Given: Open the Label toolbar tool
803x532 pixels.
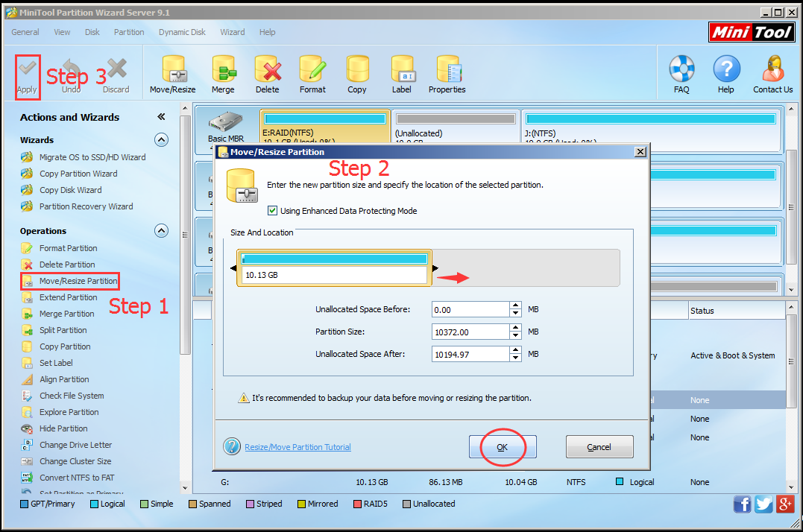Looking at the screenshot, I should [x=402, y=69].
